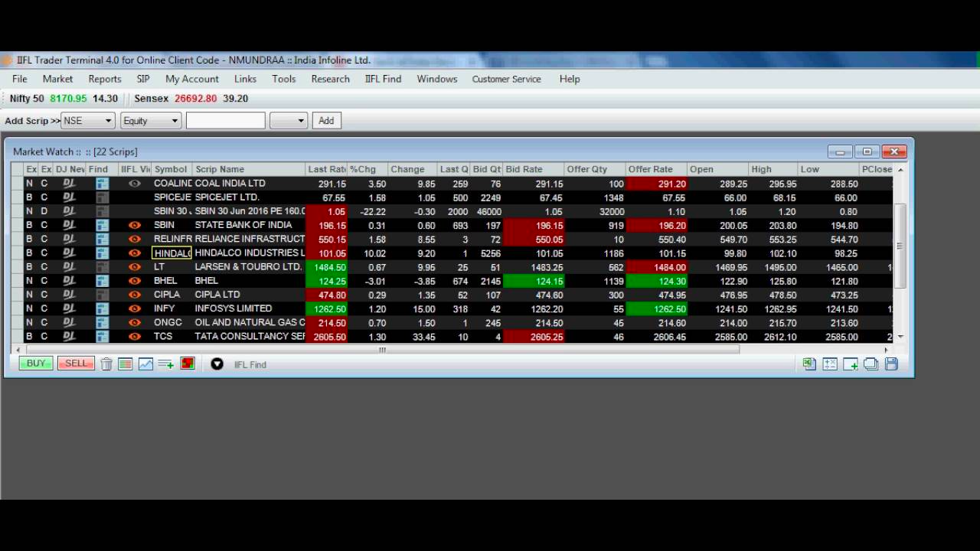980x551 pixels.
Task: Open the My Account menu
Action: point(192,79)
